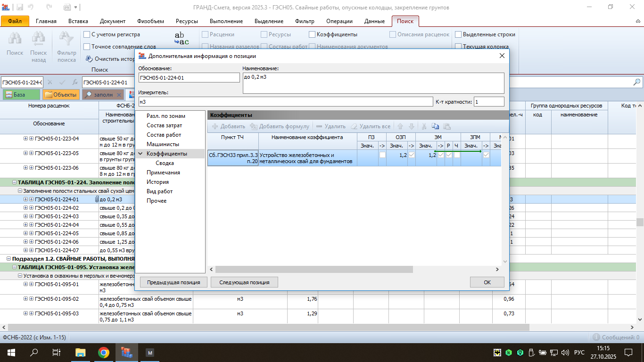Expand the ГЭСН05-01-095-02 row
This screenshot has width=644, height=362.
pos(26,299)
